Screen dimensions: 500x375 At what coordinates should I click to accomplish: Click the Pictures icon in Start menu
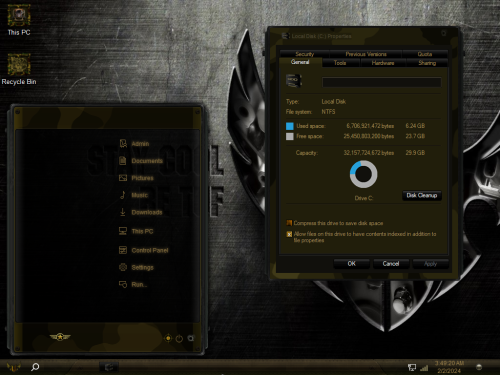pyautogui.click(x=123, y=178)
